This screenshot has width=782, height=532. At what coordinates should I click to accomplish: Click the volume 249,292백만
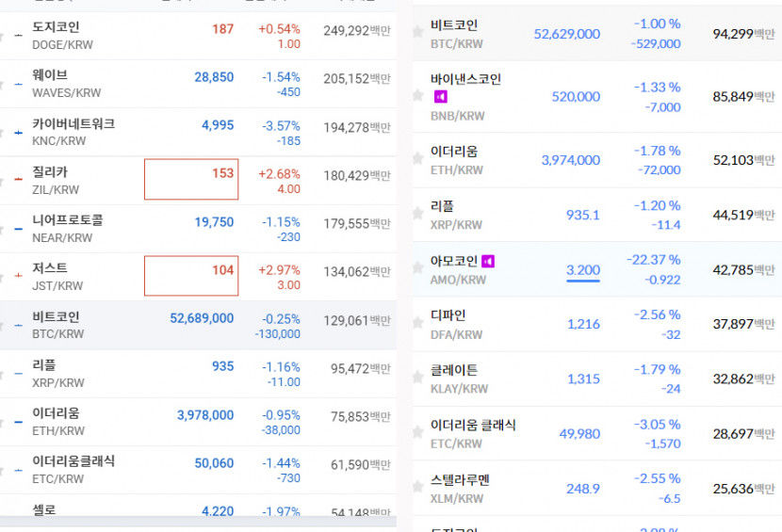356,31
